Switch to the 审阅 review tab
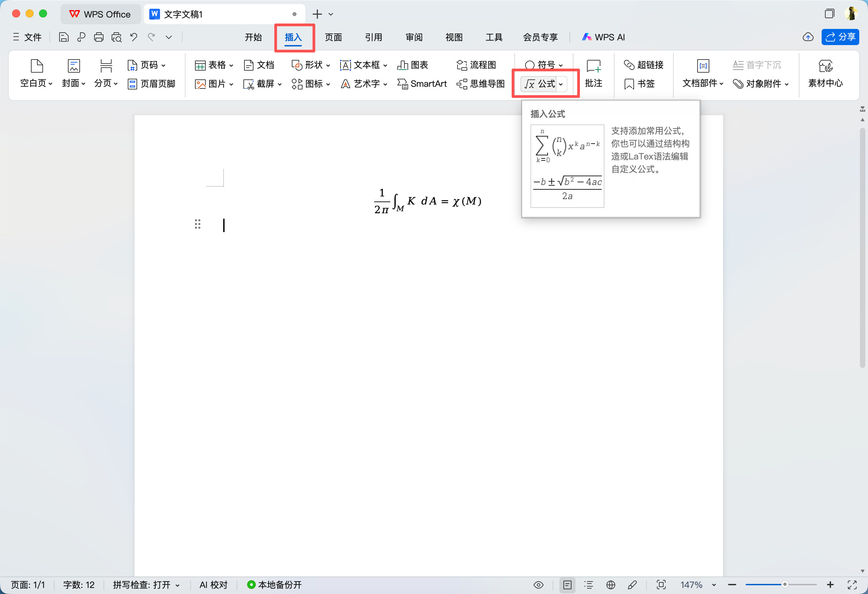 tap(413, 37)
